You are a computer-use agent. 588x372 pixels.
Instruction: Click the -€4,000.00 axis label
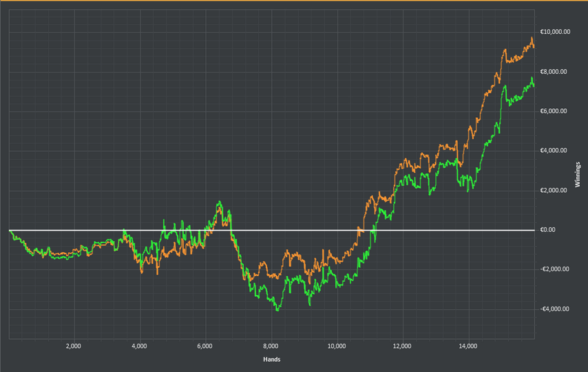(x=555, y=309)
